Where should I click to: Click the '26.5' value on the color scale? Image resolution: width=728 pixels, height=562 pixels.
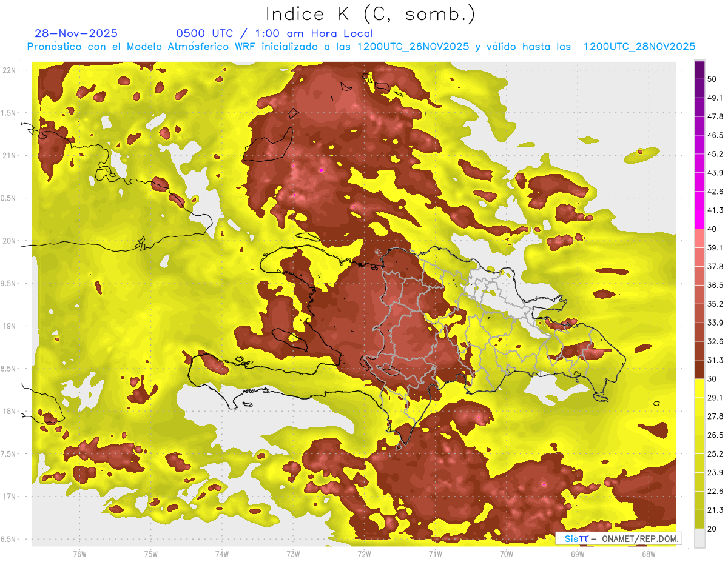pyautogui.click(x=716, y=435)
